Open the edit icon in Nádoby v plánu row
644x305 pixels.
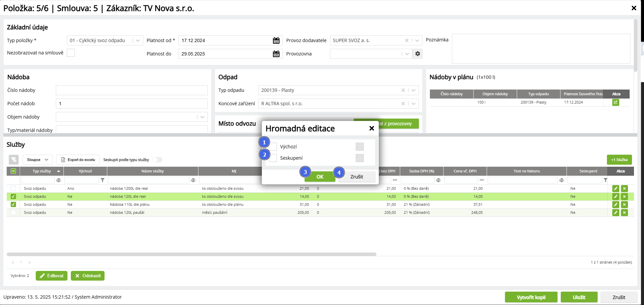click(x=616, y=102)
